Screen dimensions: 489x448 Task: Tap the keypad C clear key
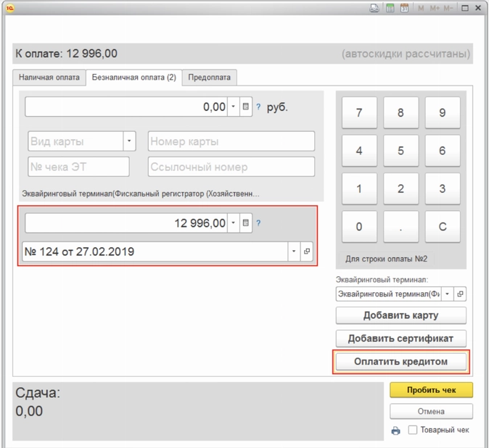pyautogui.click(x=443, y=226)
